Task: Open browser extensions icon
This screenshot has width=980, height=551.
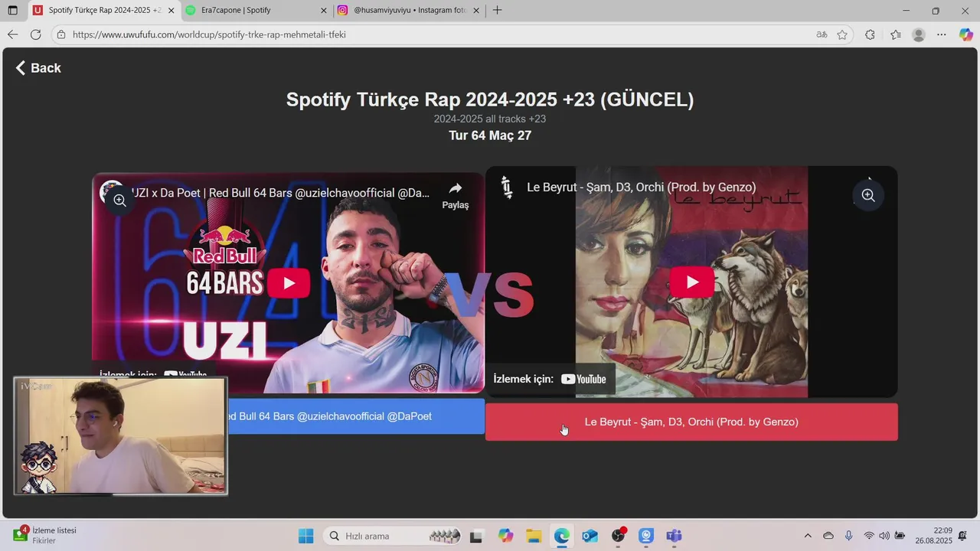Action: 870,34
